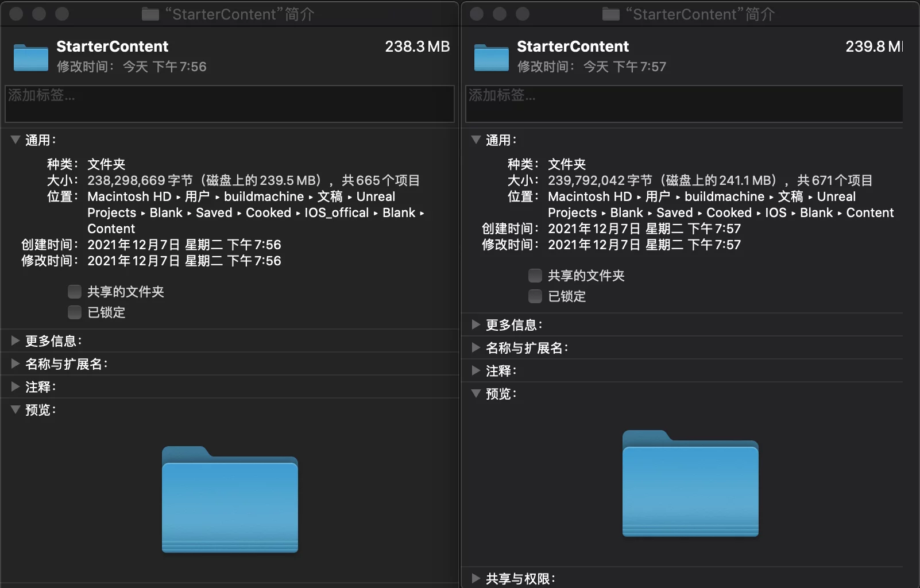Check 共享的文件夹 in the right window
The image size is (920, 588).
pyautogui.click(x=535, y=276)
